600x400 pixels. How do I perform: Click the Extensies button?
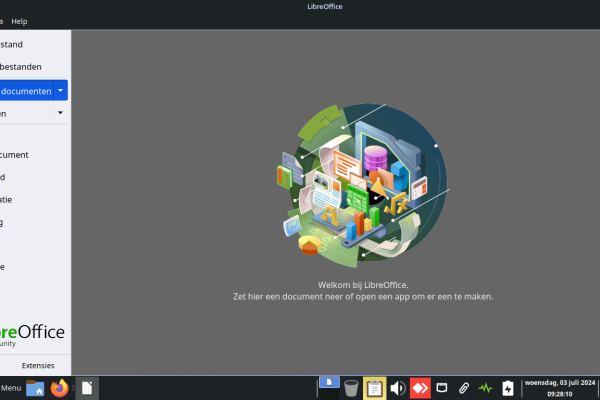[38, 365]
